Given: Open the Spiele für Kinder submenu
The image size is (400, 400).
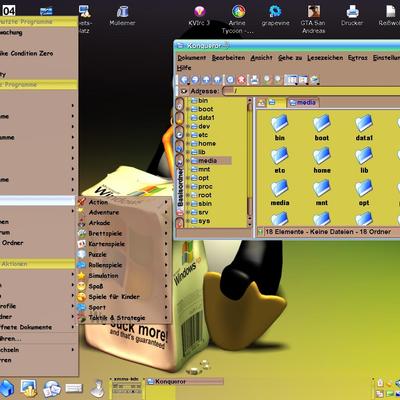Looking at the screenshot, I should coord(123,297).
